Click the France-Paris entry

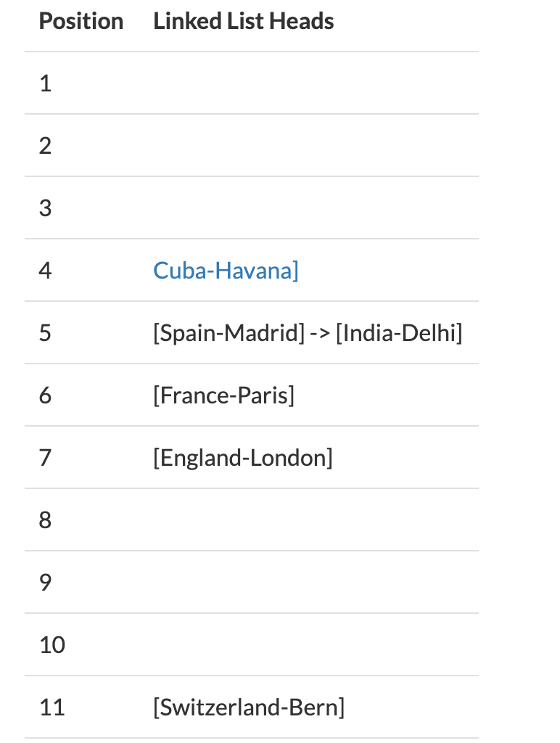pyautogui.click(x=223, y=395)
